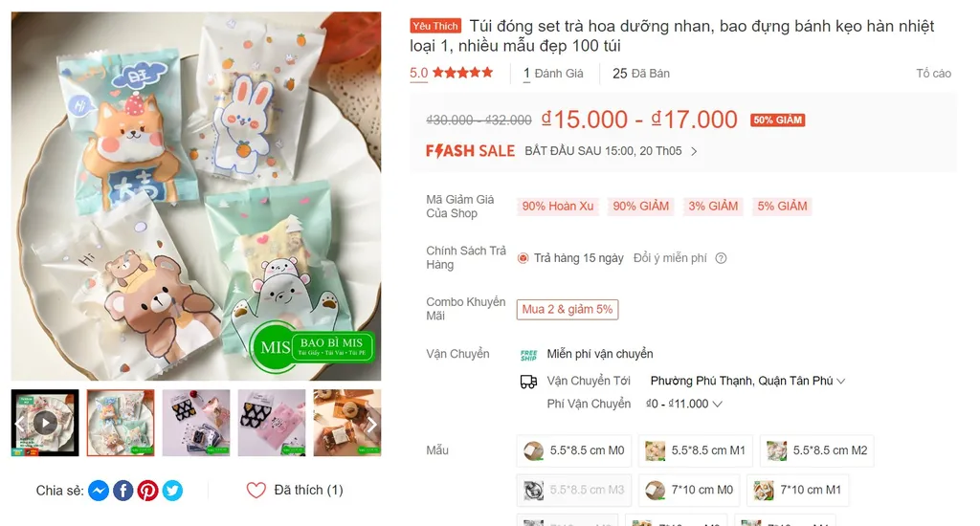Share product on Facebook

(x=122, y=491)
